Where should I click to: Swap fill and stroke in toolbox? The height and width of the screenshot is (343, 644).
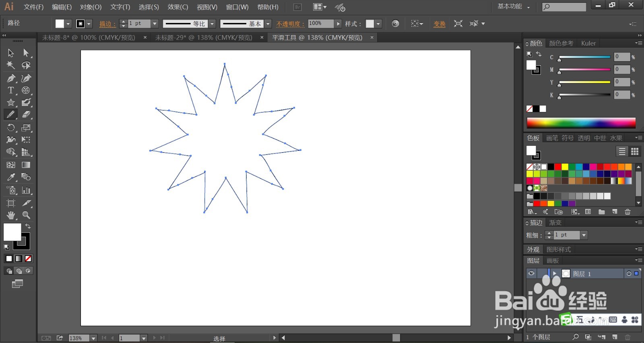pyautogui.click(x=28, y=226)
